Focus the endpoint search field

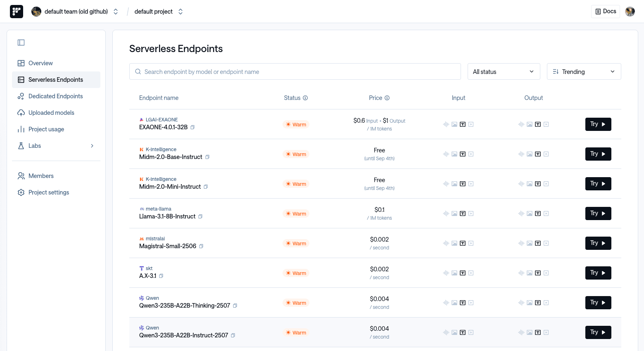tap(295, 71)
